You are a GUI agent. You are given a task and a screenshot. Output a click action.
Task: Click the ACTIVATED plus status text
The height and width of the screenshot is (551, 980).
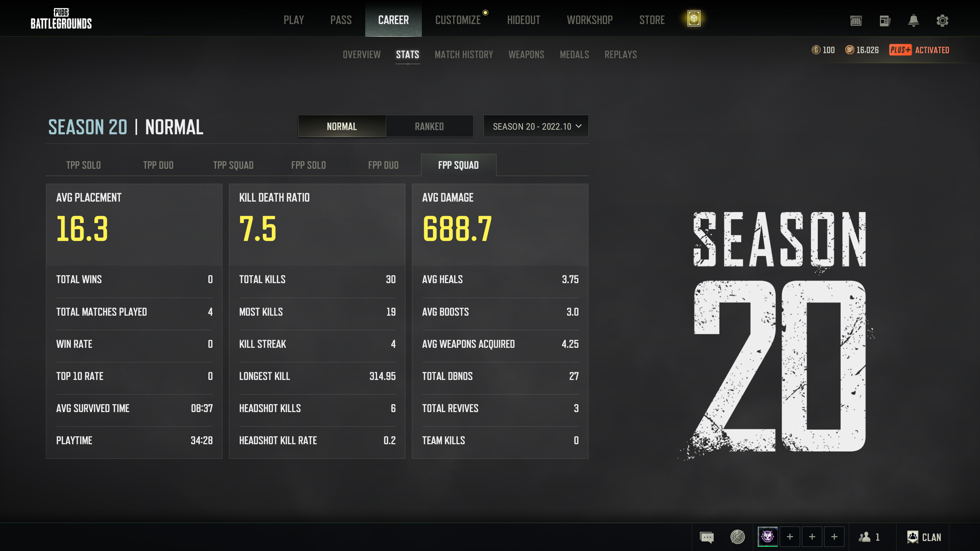coord(932,50)
